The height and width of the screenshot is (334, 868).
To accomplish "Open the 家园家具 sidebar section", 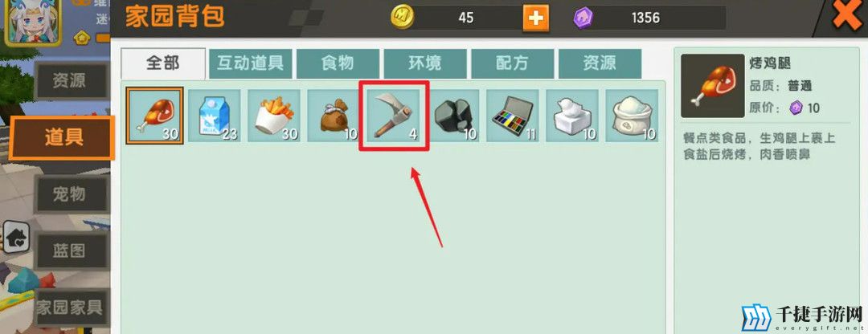I will tap(70, 308).
